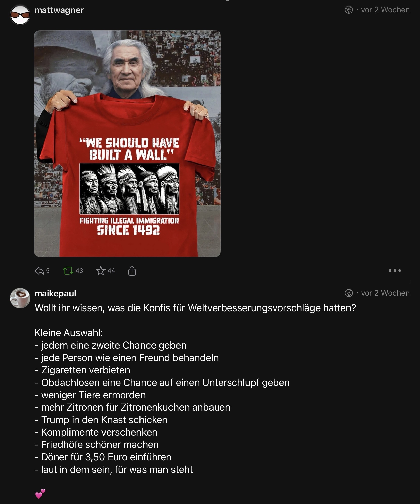Screen dimensions: 420x504
Task: Click public globe icon on mattwagner's post
Action: pyautogui.click(x=349, y=10)
